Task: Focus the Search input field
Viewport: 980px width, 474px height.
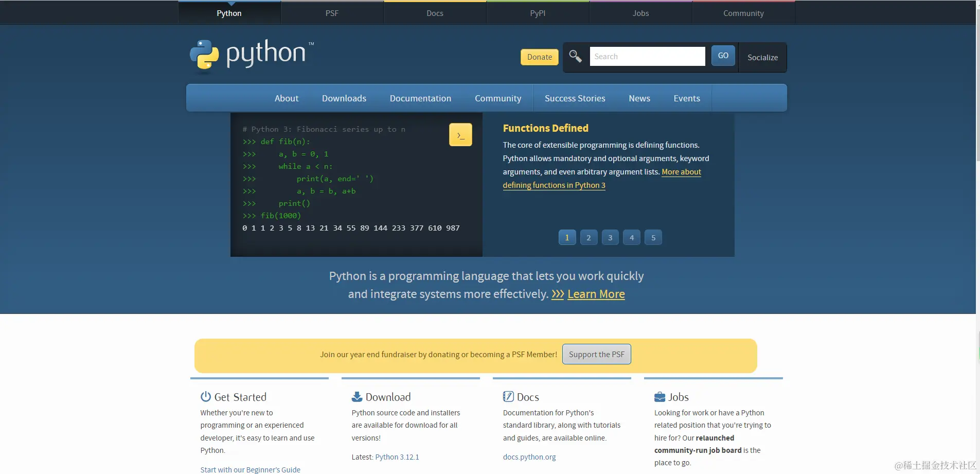Action: click(647, 56)
